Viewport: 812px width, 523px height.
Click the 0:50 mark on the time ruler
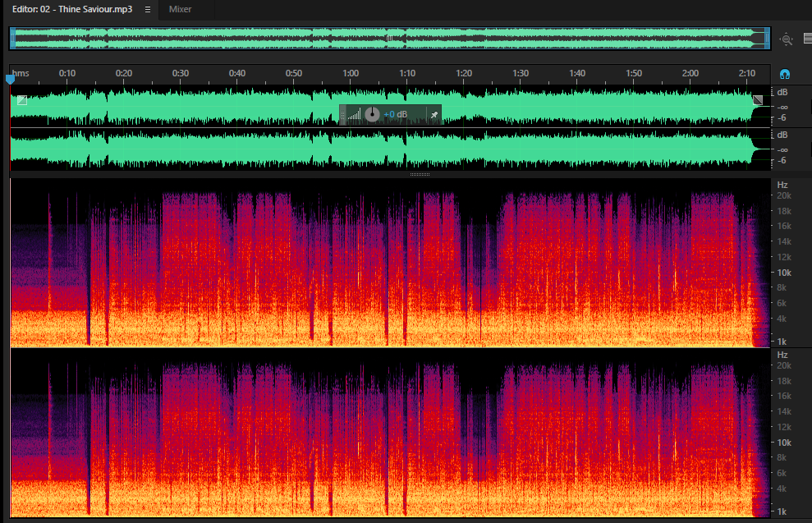(294, 73)
